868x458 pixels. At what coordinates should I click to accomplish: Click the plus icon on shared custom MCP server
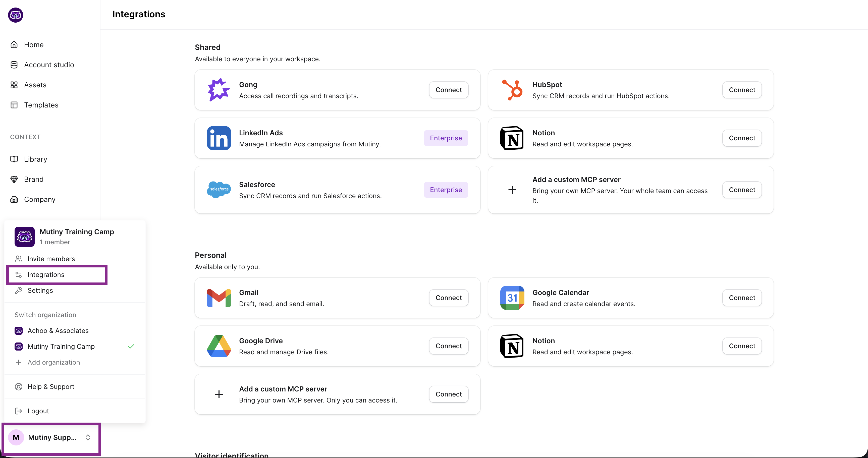(512, 190)
